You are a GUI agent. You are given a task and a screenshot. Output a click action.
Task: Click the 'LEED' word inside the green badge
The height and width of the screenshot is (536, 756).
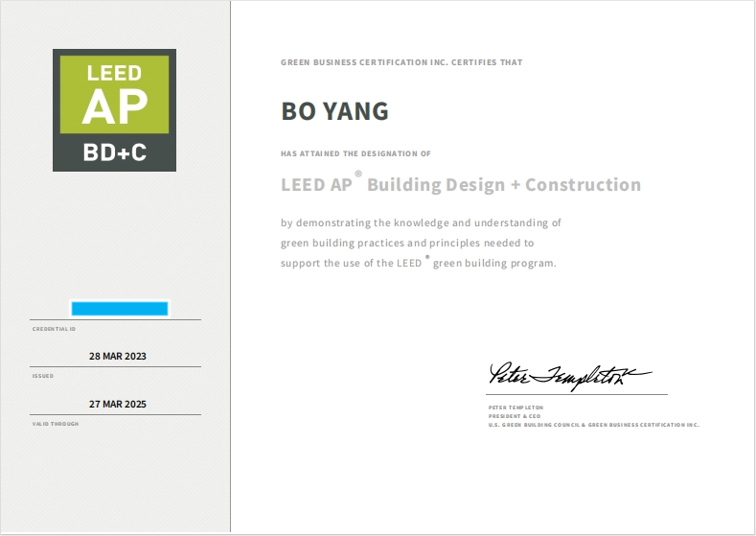(x=114, y=73)
